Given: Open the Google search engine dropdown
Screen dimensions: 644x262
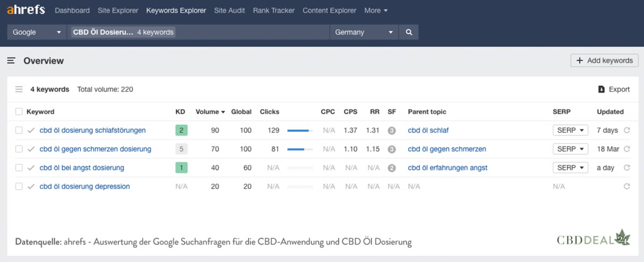Looking at the screenshot, I should point(37,32).
